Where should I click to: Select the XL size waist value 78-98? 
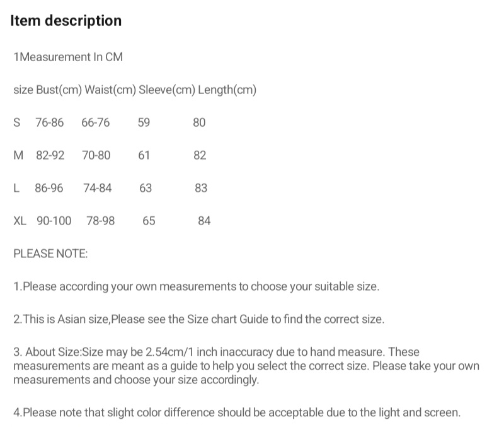[x=101, y=221]
